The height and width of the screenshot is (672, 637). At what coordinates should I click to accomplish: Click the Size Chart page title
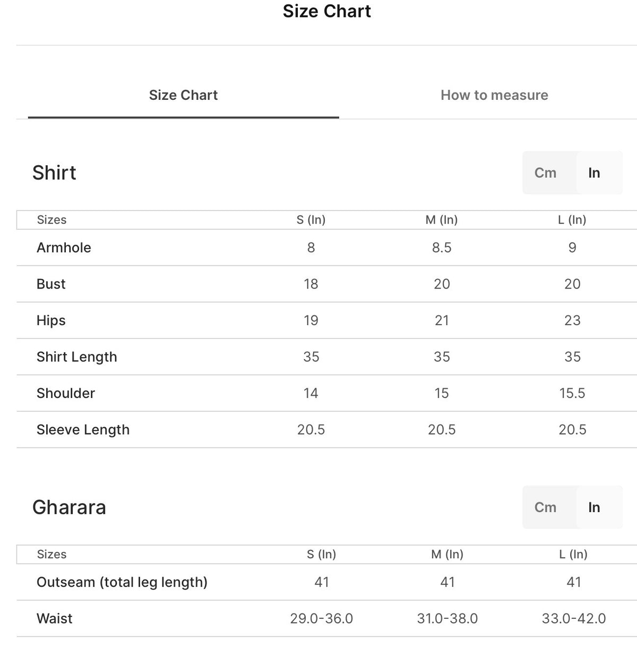coord(327,11)
